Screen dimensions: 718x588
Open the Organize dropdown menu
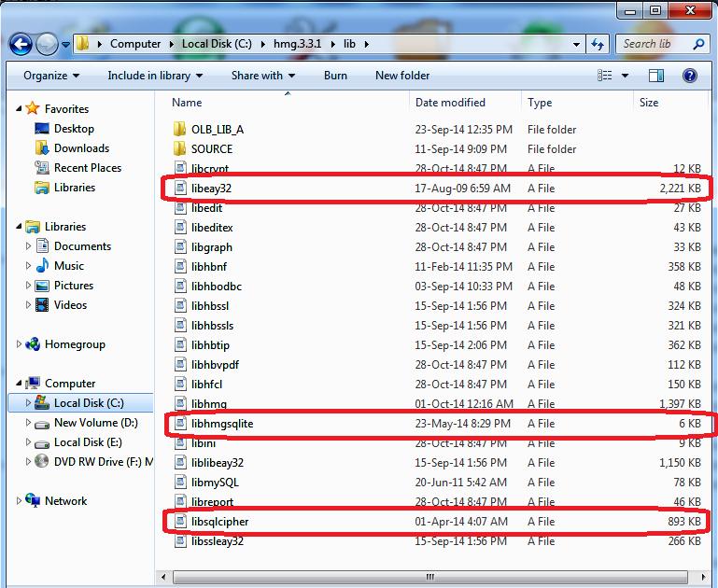(51, 76)
